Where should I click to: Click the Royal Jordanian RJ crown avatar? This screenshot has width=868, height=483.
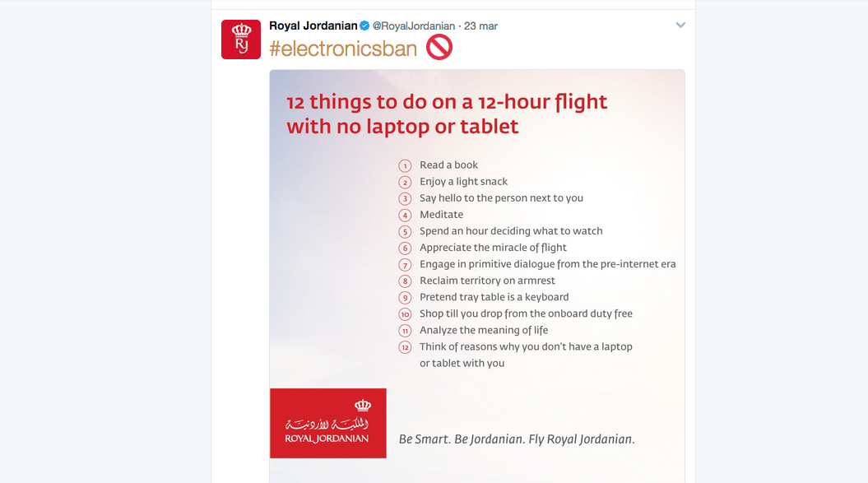click(x=240, y=39)
